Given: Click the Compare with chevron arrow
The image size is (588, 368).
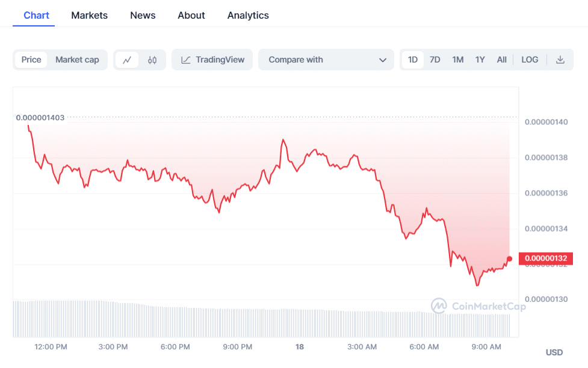Looking at the screenshot, I should [383, 60].
